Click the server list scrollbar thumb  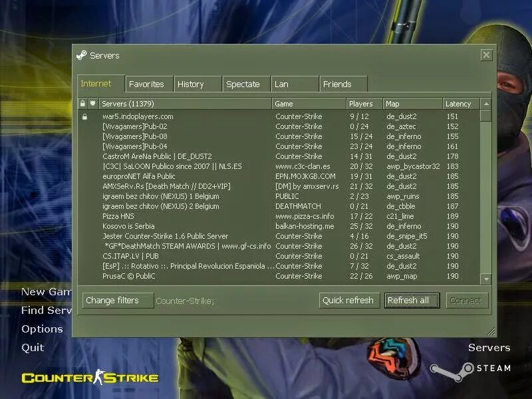pyautogui.click(x=486, y=115)
